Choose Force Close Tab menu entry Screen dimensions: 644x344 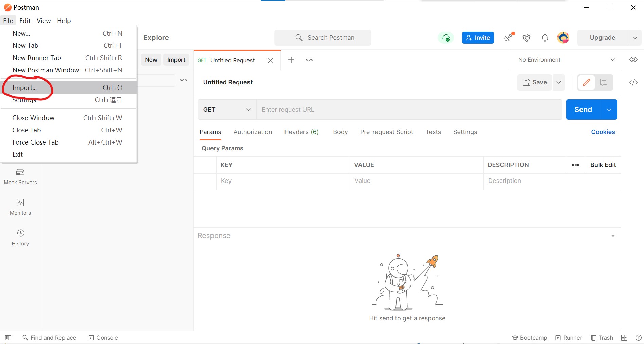(x=69, y=142)
